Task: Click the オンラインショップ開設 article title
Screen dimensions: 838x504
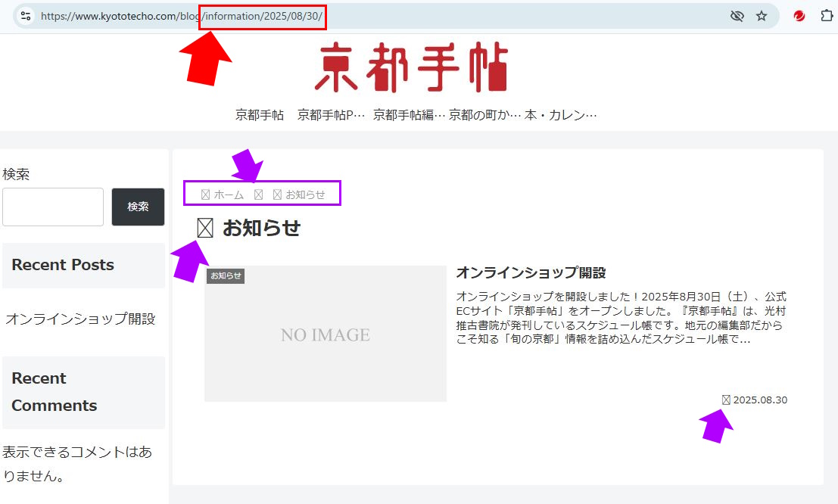Action: click(x=531, y=272)
